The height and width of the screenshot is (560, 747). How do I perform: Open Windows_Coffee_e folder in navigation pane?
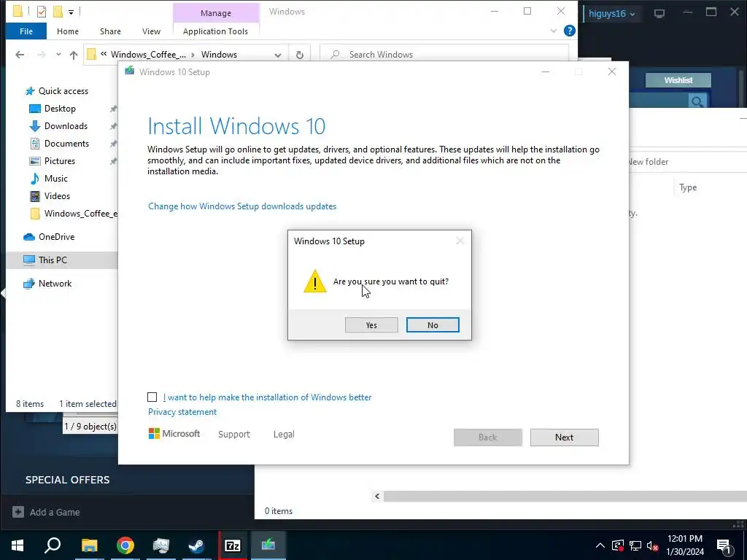[x=80, y=214]
